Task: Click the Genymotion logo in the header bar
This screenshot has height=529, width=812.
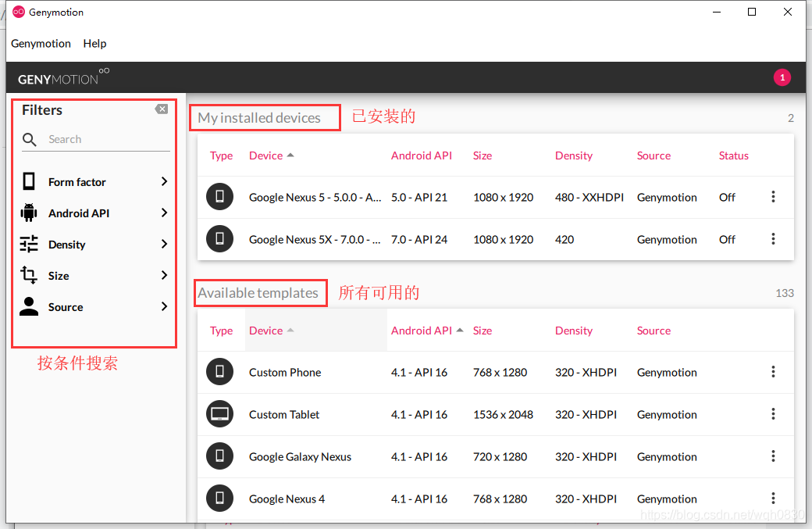Action: point(63,77)
